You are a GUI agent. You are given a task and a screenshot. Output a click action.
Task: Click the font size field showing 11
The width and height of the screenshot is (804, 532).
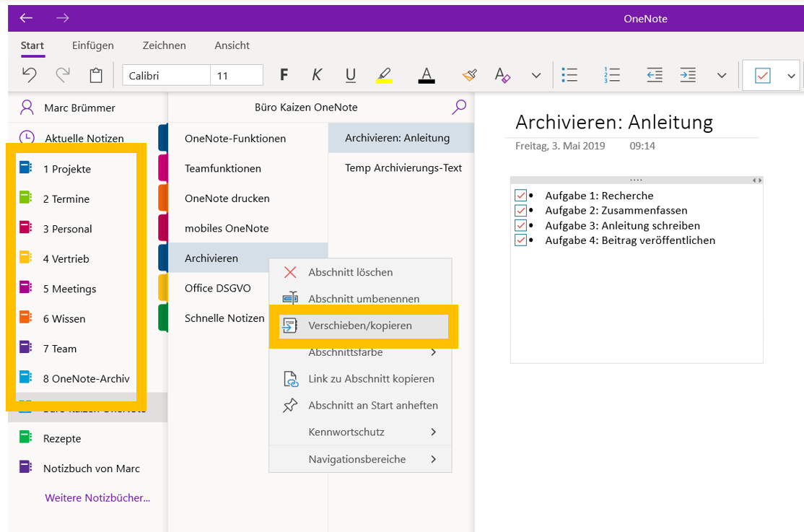point(237,75)
